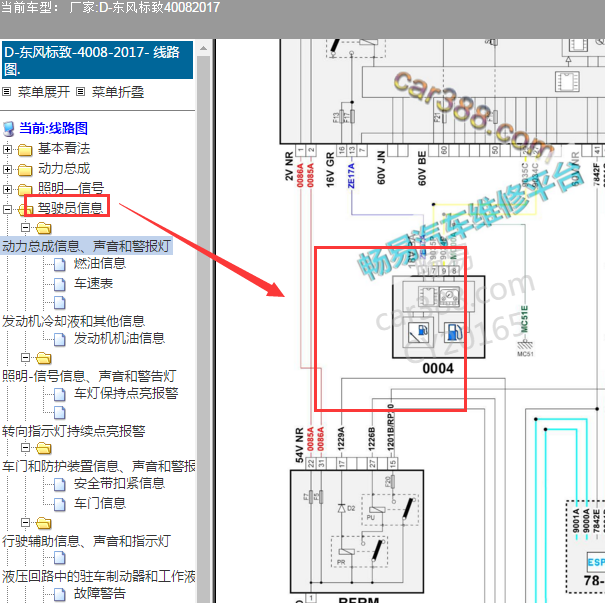Select the 照明—信号 tree item

point(71,188)
